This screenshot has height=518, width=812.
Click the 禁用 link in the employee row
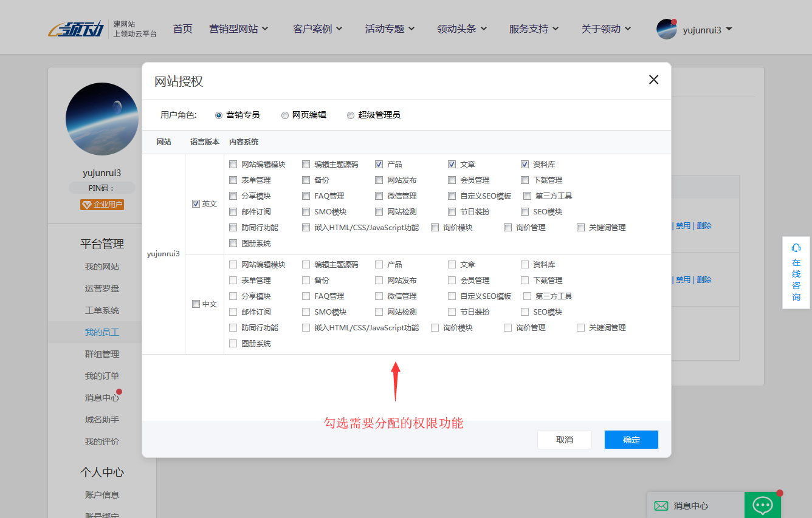[x=682, y=225]
